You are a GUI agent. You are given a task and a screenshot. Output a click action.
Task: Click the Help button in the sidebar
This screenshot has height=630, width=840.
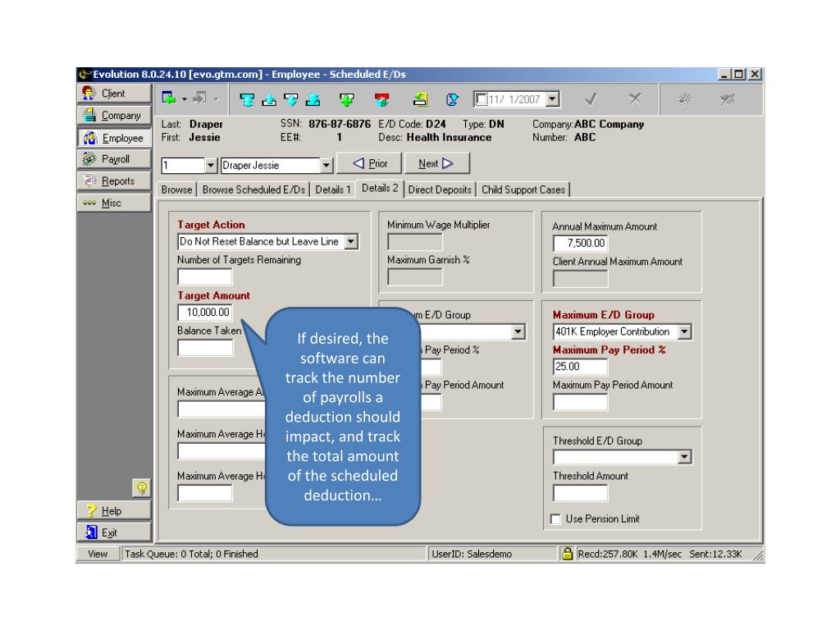click(x=115, y=510)
